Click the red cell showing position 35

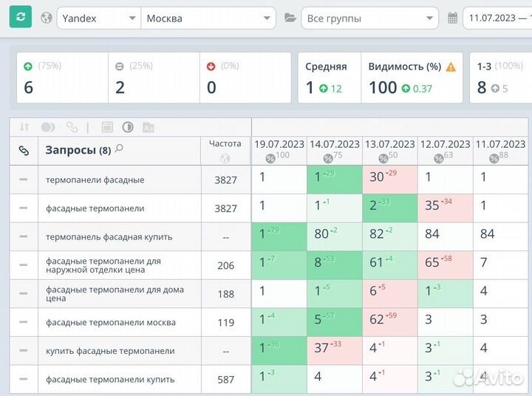pyautogui.click(x=445, y=208)
